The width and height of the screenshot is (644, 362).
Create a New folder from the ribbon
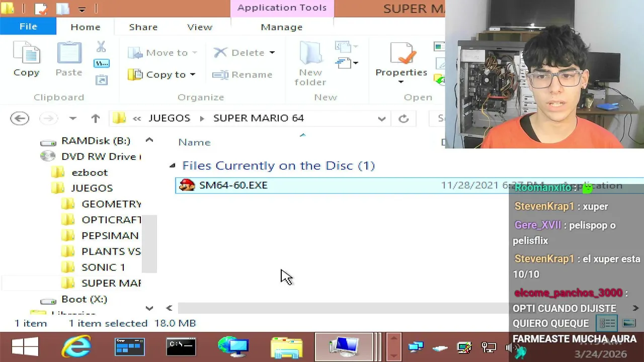(310, 64)
